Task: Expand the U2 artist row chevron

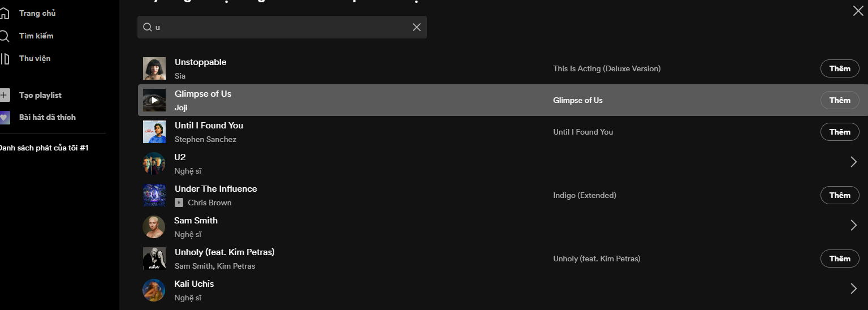Action: coord(854,162)
